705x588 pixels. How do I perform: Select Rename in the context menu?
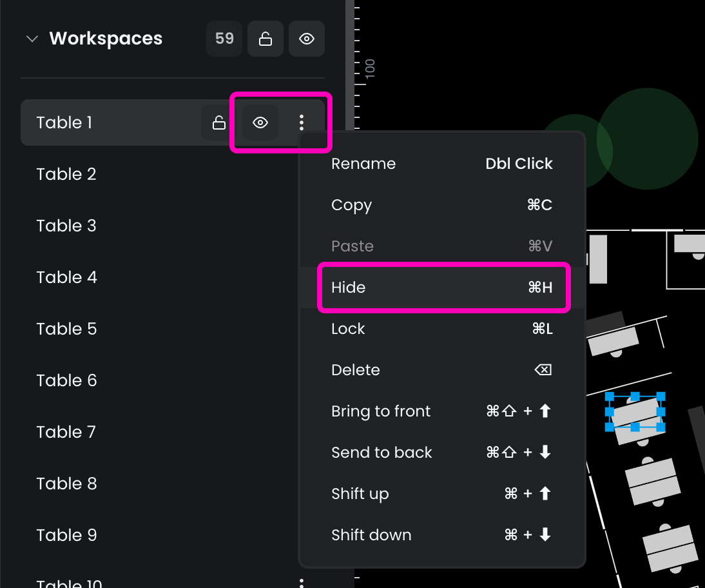(442, 164)
